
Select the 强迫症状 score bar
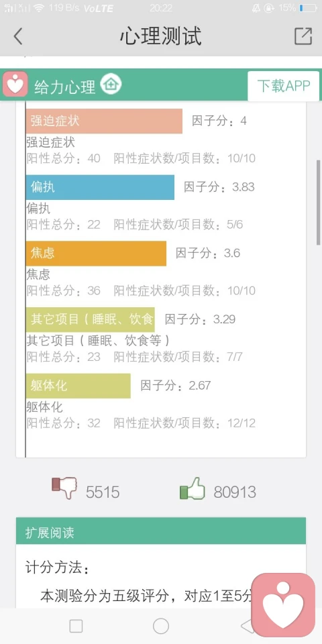pos(104,121)
